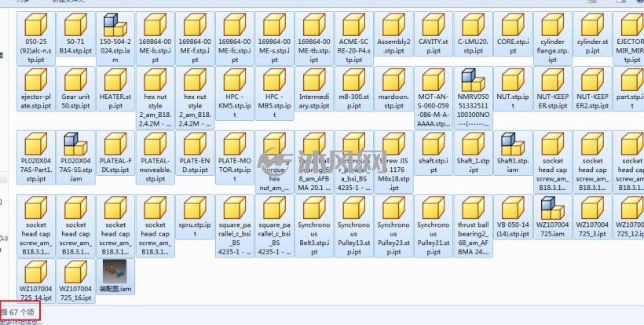The image size is (644, 325).
Task: Select the PLATEAL-moveable.stp.ipt file
Action: (156, 157)
